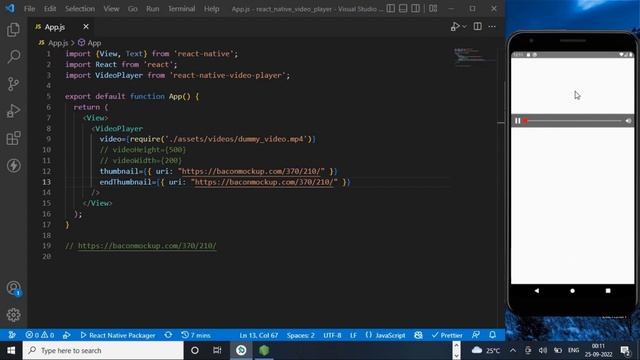The image size is (640, 360).
Task: Open the weather widget showing 25°C
Action: point(486,350)
